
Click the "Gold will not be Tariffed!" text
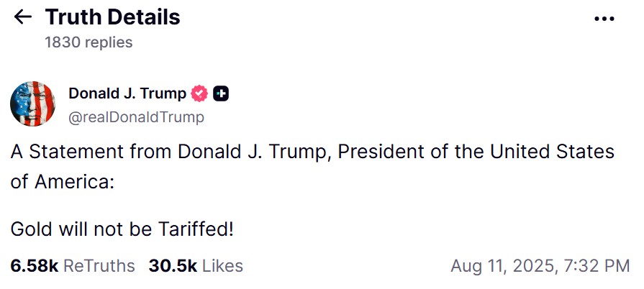click(x=122, y=229)
